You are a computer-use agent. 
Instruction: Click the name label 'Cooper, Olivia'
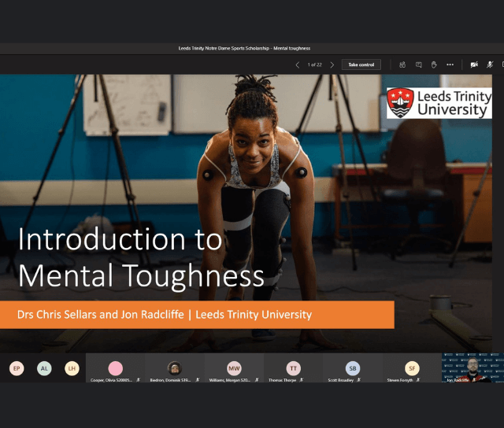(111, 380)
